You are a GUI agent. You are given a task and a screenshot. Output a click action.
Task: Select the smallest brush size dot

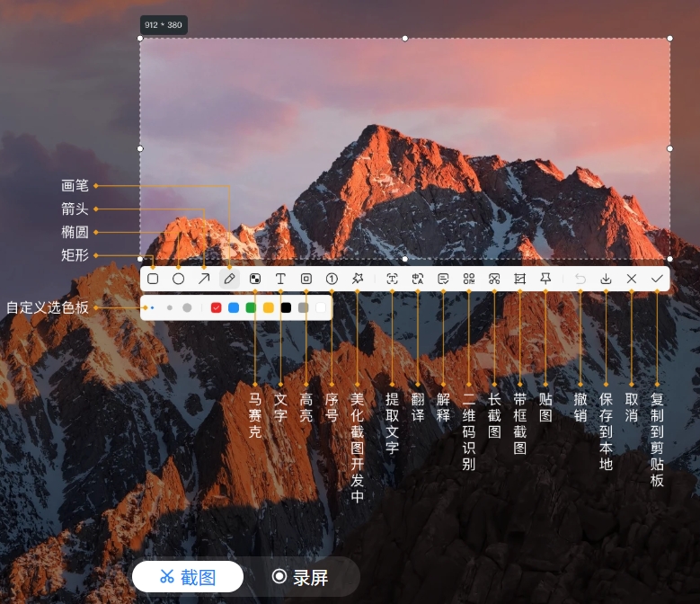coord(152,307)
